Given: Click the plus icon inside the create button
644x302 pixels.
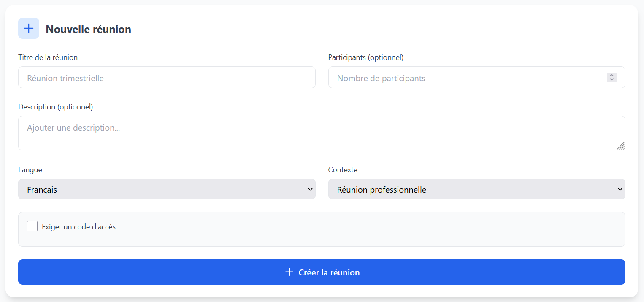Looking at the screenshot, I should click(289, 272).
